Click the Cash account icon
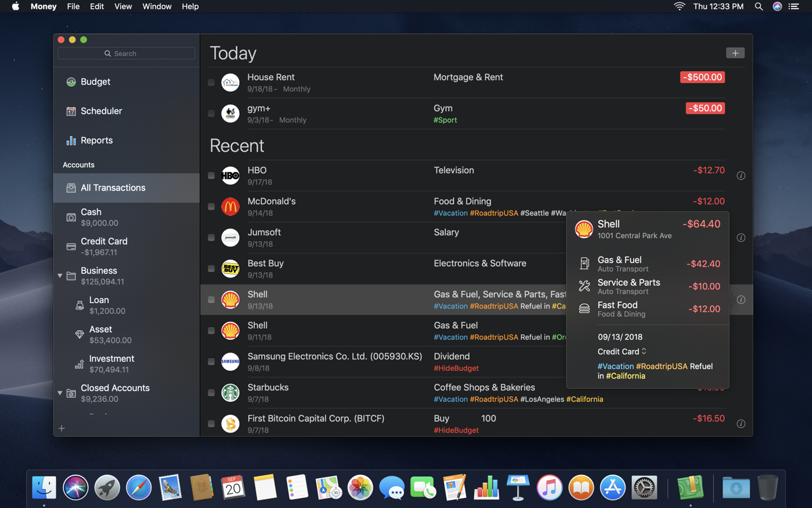Image resolution: width=812 pixels, height=508 pixels. point(71,217)
